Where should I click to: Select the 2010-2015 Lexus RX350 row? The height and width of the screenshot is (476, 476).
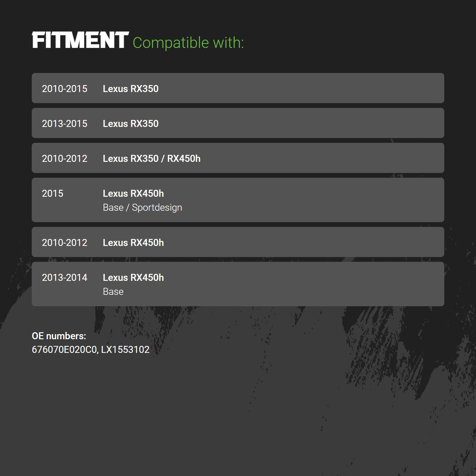tap(238, 88)
